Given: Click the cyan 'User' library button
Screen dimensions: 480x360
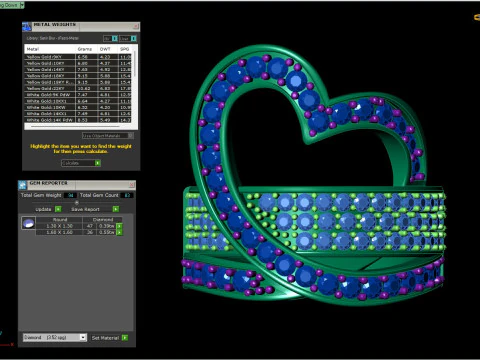Looking at the screenshot, I should [134, 38].
